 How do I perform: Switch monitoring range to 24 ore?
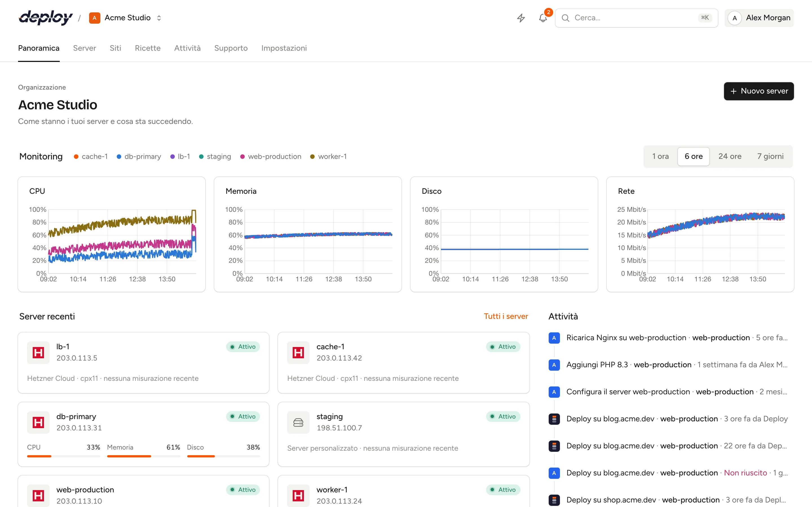pyautogui.click(x=730, y=156)
